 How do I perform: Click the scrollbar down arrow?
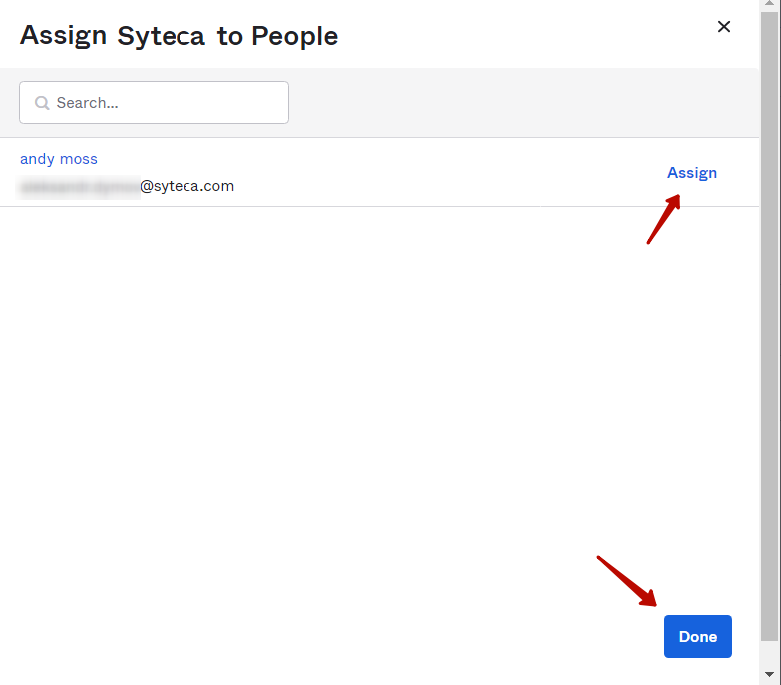pos(769,675)
